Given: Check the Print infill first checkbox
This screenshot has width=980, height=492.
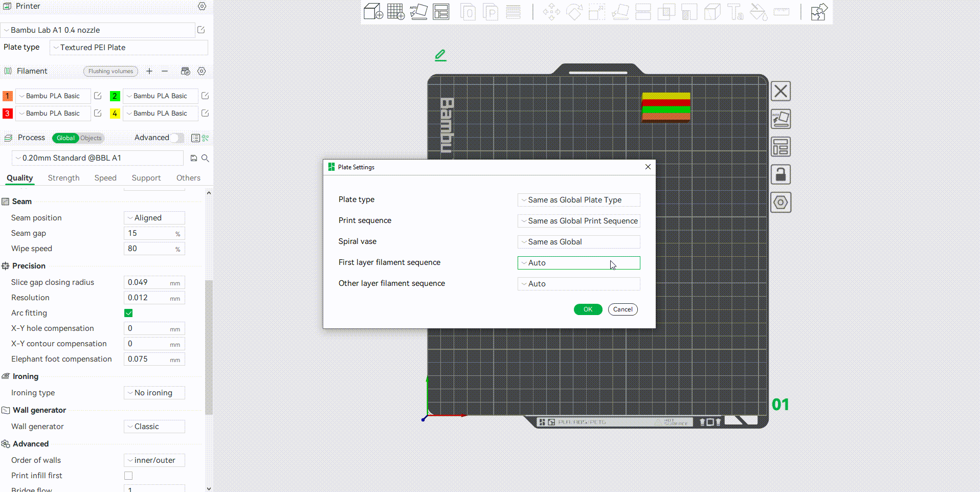Looking at the screenshot, I should pyautogui.click(x=128, y=476).
